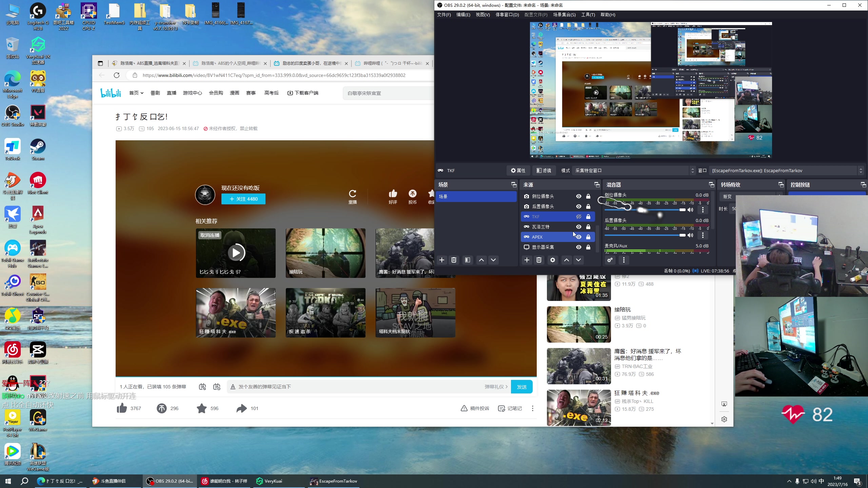Like the bilibili video
The width and height of the screenshot is (868, 488).
point(122,408)
